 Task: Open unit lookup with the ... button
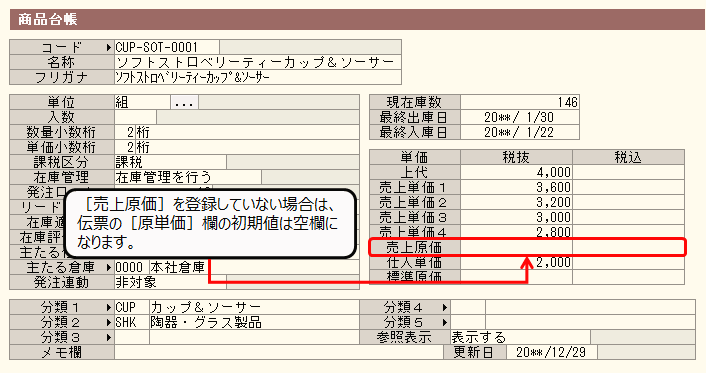pyautogui.click(x=184, y=102)
